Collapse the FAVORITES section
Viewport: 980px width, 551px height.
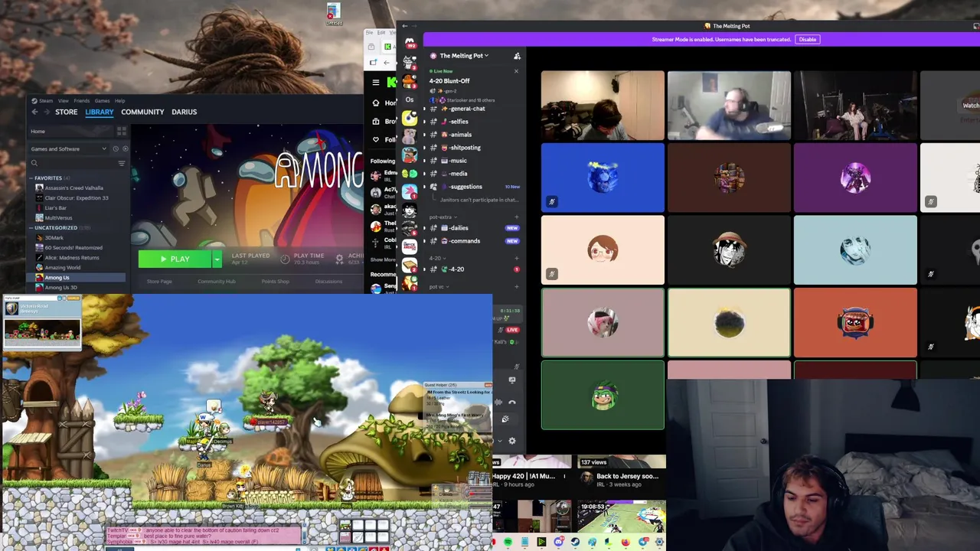pyautogui.click(x=32, y=178)
